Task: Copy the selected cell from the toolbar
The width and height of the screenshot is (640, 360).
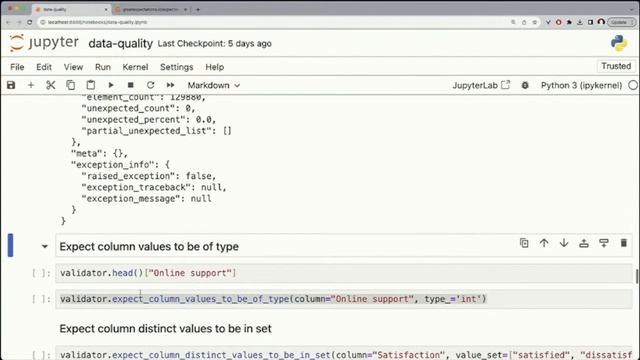Action: pos(71,85)
